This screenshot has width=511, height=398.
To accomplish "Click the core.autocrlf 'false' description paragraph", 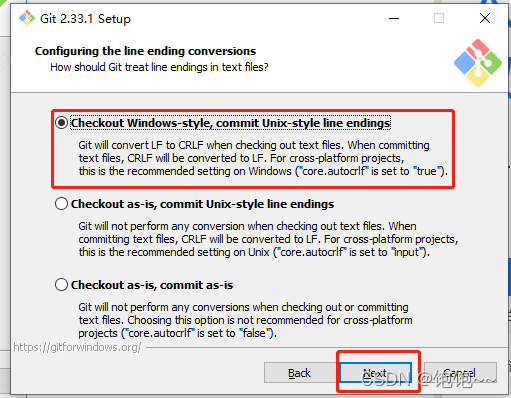I will 245,320.
